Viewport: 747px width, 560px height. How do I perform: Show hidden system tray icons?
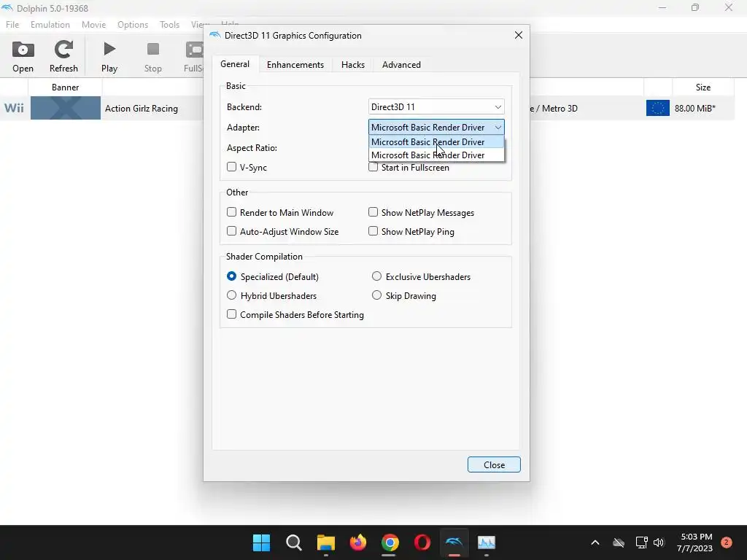(x=595, y=542)
